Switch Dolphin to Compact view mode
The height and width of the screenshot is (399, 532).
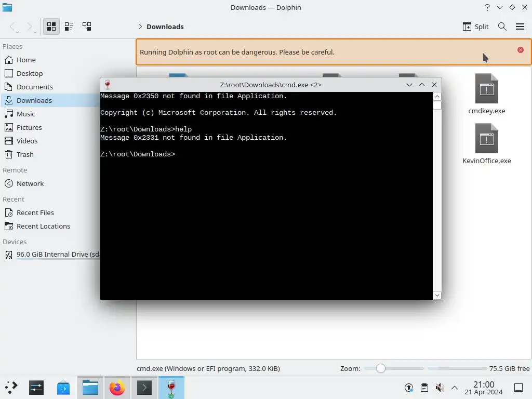click(x=69, y=26)
